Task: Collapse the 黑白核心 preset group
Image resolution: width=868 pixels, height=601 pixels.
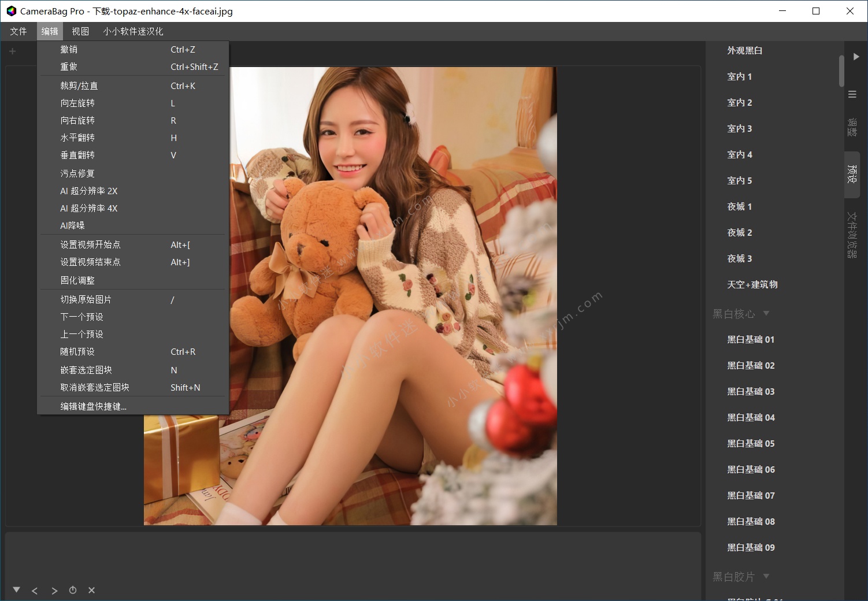Action: point(766,313)
